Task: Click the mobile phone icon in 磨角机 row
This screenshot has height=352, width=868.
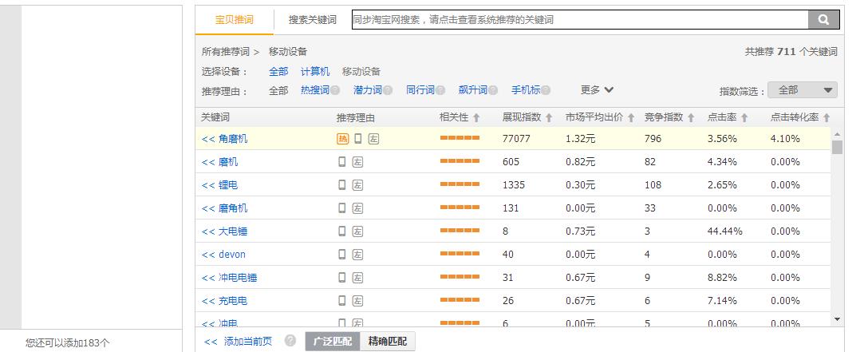Action: [342, 208]
